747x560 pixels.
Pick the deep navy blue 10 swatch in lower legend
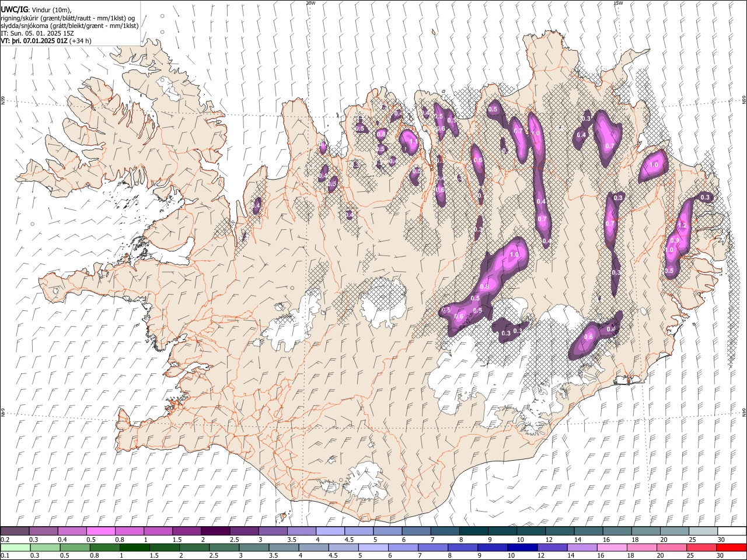coord(522,548)
